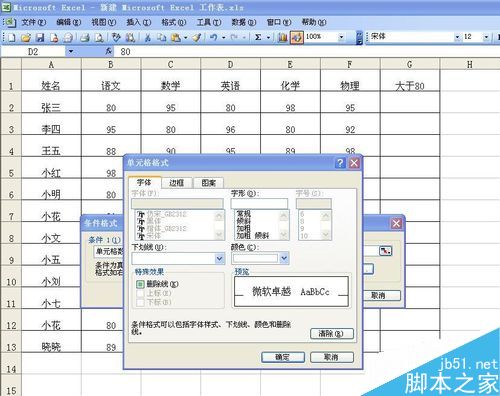Screen dimensions: 500x396
Task: Toggle the Drawing toolbar icon
Action: [x=297, y=38]
